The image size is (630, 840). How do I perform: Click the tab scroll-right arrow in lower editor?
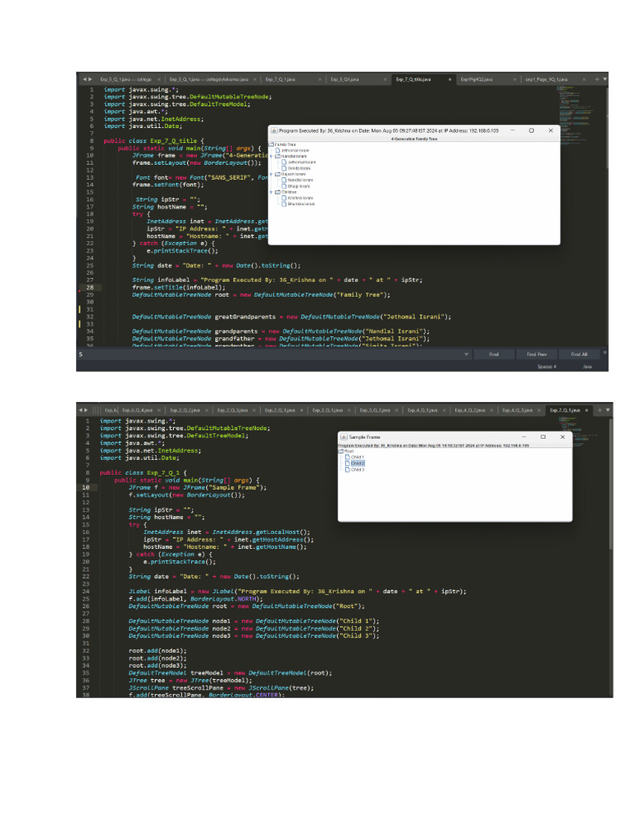86,410
